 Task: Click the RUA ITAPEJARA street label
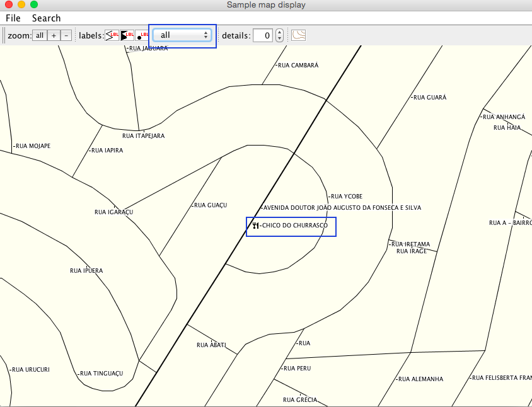click(143, 135)
